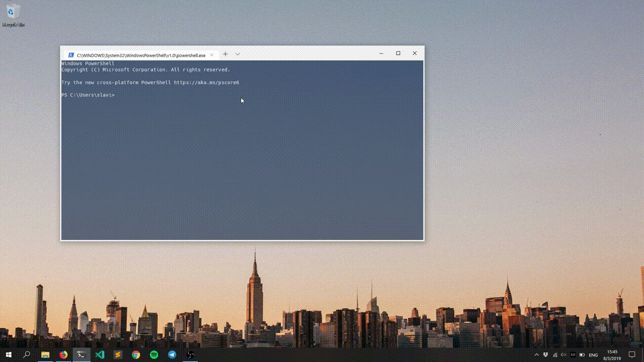Open the volume speaker tray icon
Viewport: 644px width, 362px height.
point(563,355)
